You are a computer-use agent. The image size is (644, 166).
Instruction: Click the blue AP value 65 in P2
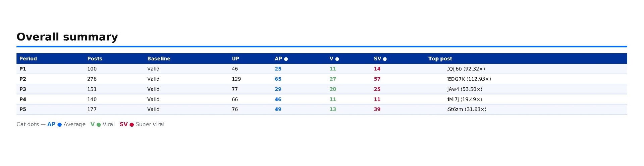278,79
